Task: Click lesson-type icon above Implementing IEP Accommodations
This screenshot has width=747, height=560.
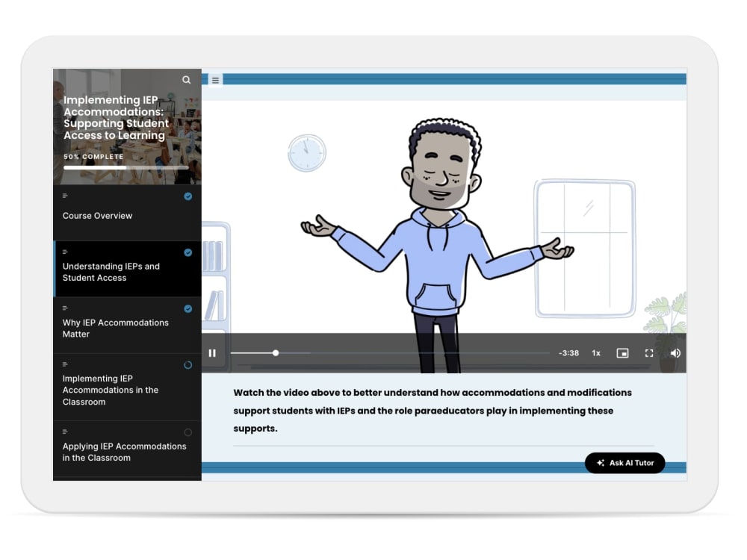Action: click(65, 364)
